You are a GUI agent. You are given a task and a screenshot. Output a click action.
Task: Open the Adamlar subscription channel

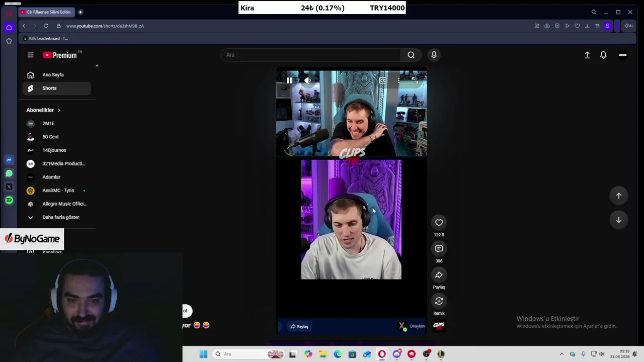tap(56, 177)
